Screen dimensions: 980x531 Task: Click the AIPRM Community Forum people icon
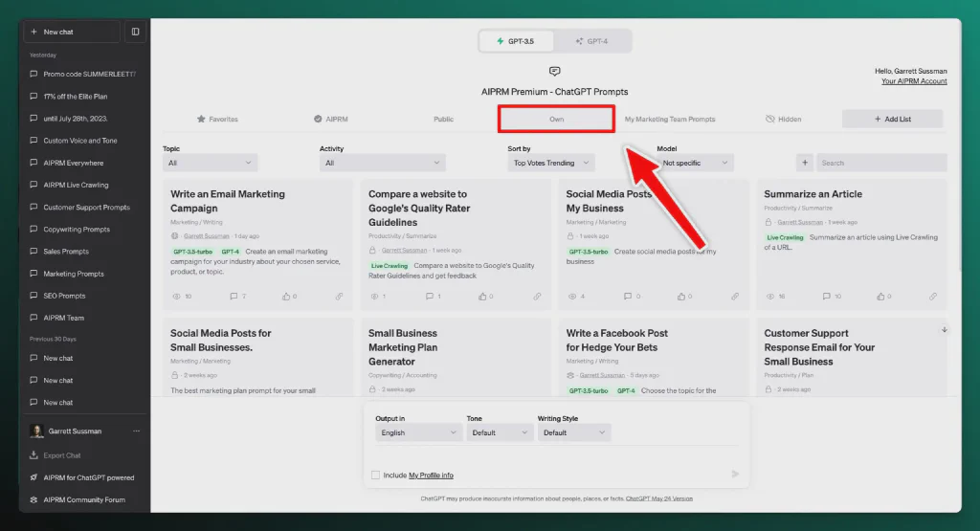point(33,499)
